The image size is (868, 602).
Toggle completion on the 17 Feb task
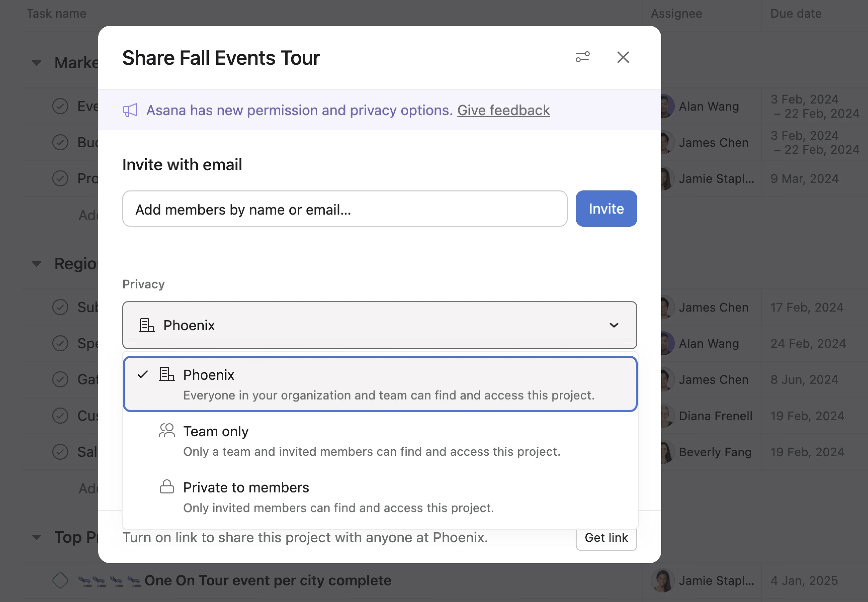pos(60,307)
